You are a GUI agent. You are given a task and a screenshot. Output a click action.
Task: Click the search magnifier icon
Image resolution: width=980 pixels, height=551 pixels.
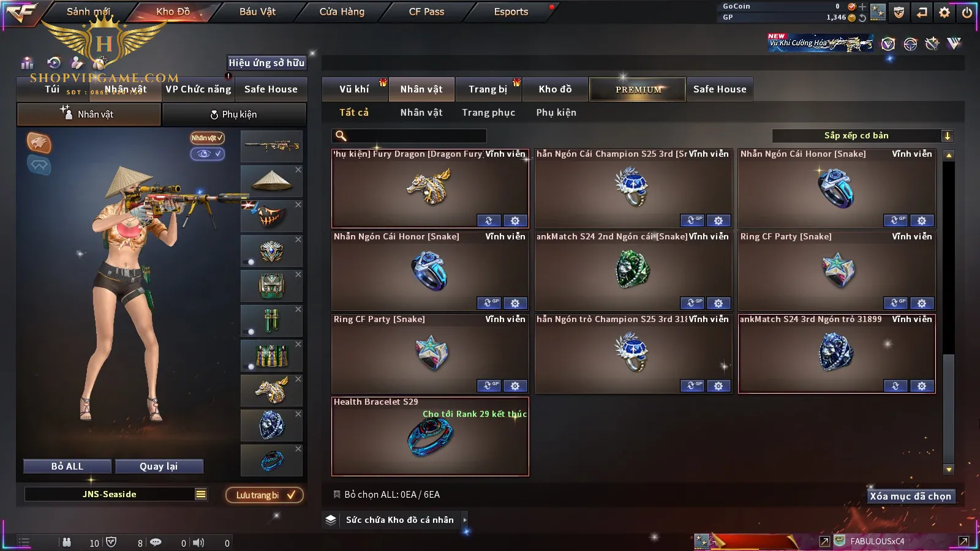click(x=341, y=136)
